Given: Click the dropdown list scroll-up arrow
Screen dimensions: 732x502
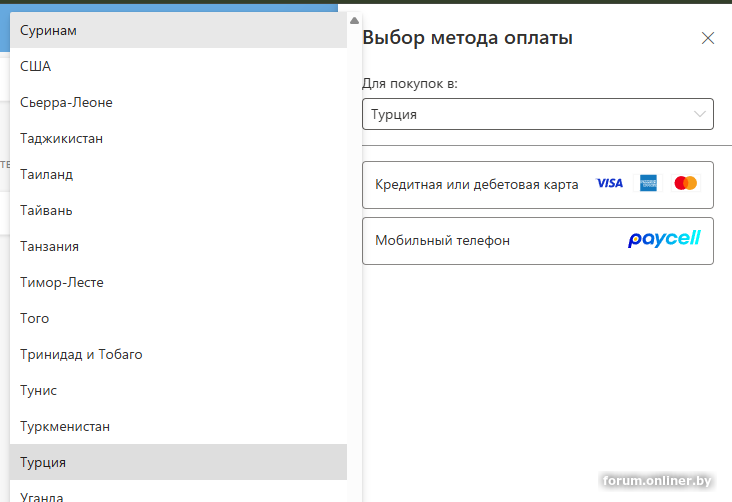Looking at the screenshot, I should pos(354,21).
